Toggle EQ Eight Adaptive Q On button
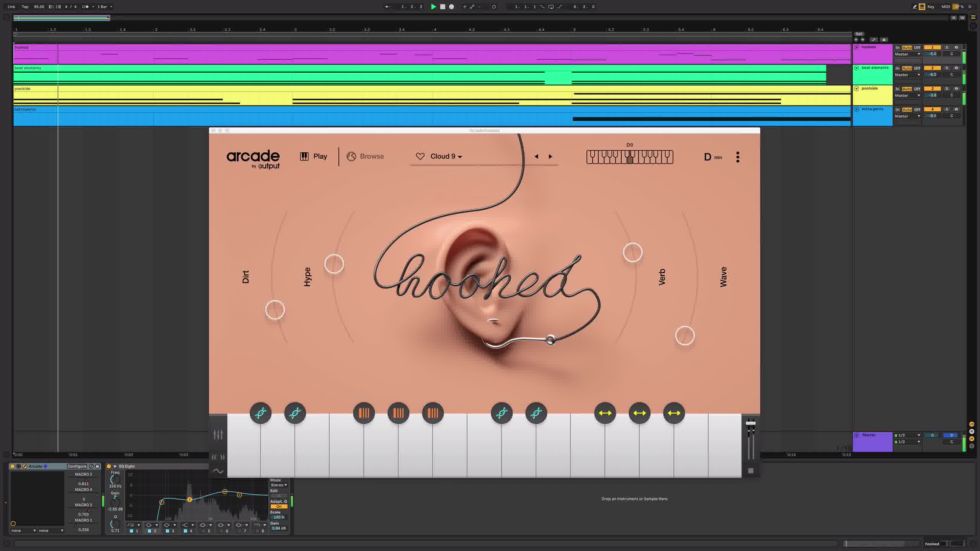 click(x=279, y=506)
